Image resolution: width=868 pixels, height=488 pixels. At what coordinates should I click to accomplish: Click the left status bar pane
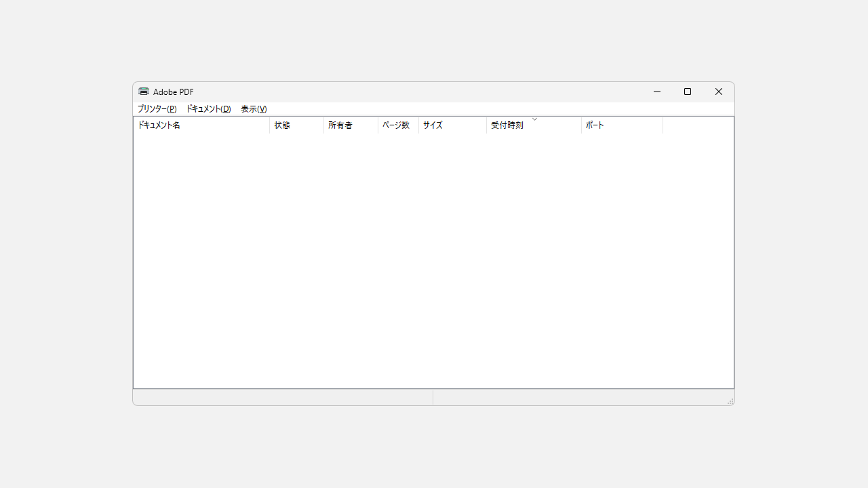point(283,398)
